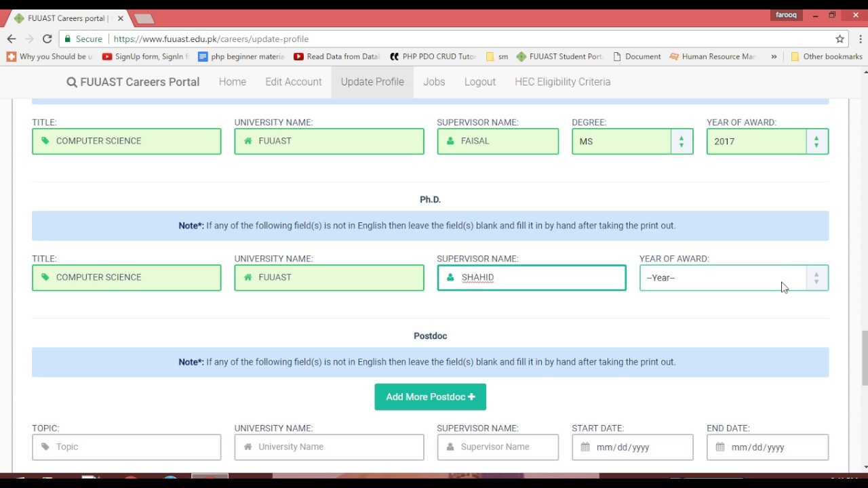Open the SignUp form YouTube bookmark
The image size is (868, 488).
(145, 57)
